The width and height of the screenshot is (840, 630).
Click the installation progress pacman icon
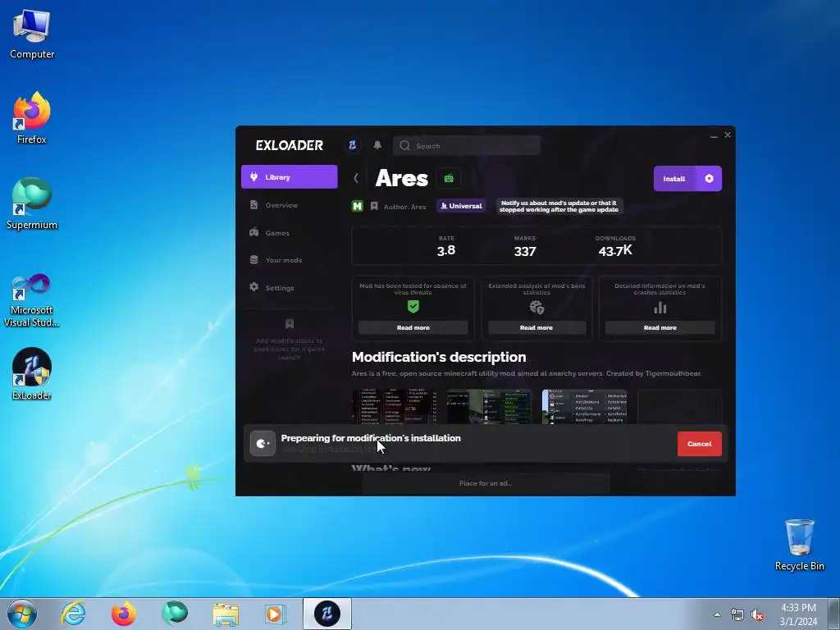[x=262, y=444]
